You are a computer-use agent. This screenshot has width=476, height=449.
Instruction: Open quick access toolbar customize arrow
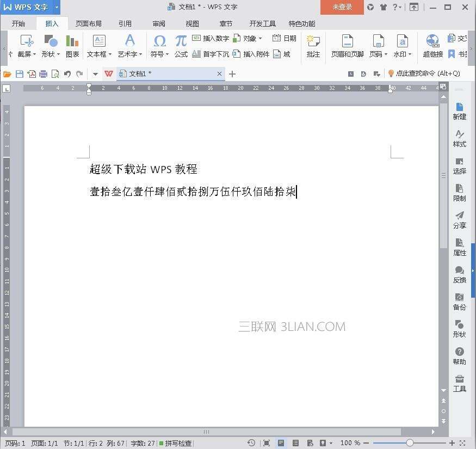95,74
